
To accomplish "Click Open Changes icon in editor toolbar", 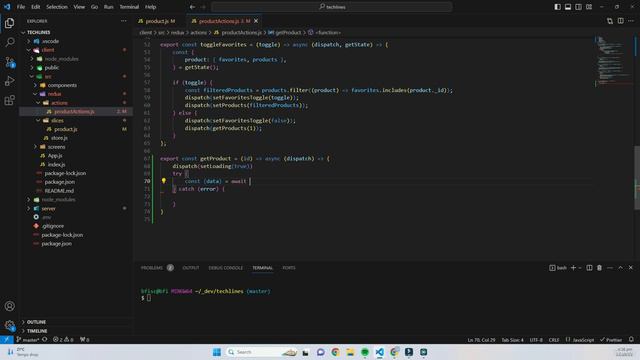I will click(x=610, y=21).
